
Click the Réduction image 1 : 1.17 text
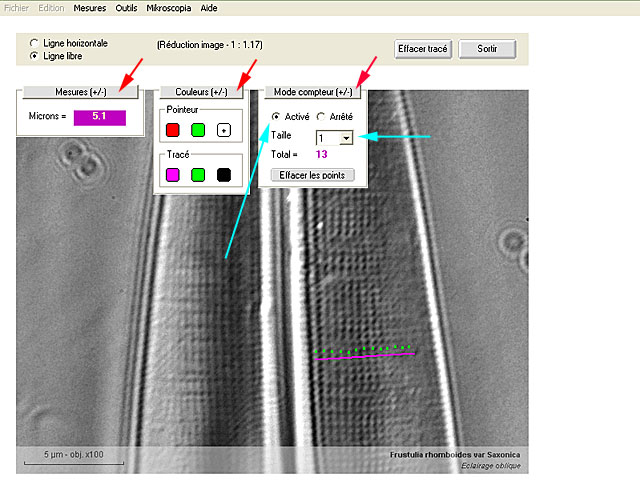[210, 45]
